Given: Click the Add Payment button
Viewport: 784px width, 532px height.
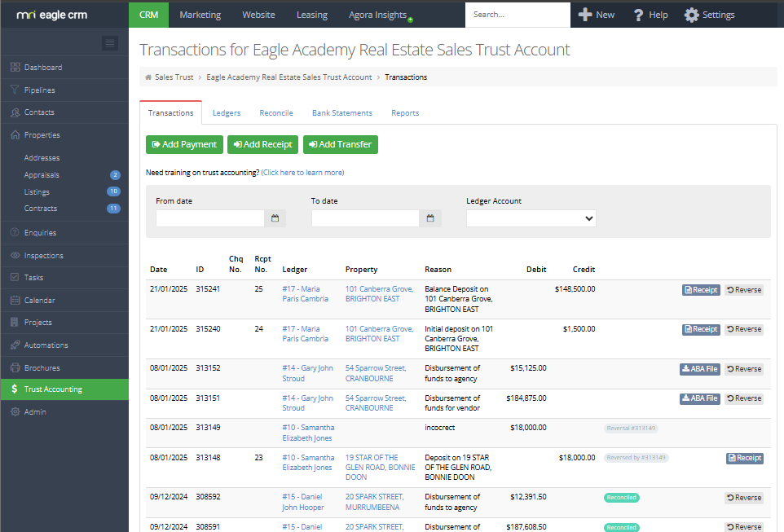Looking at the screenshot, I should [x=184, y=144].
